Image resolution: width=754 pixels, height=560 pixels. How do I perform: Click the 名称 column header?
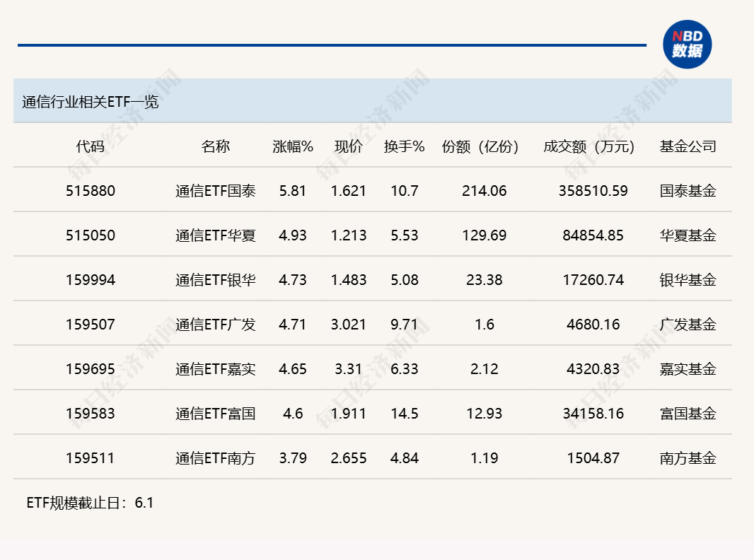(216, 146)
